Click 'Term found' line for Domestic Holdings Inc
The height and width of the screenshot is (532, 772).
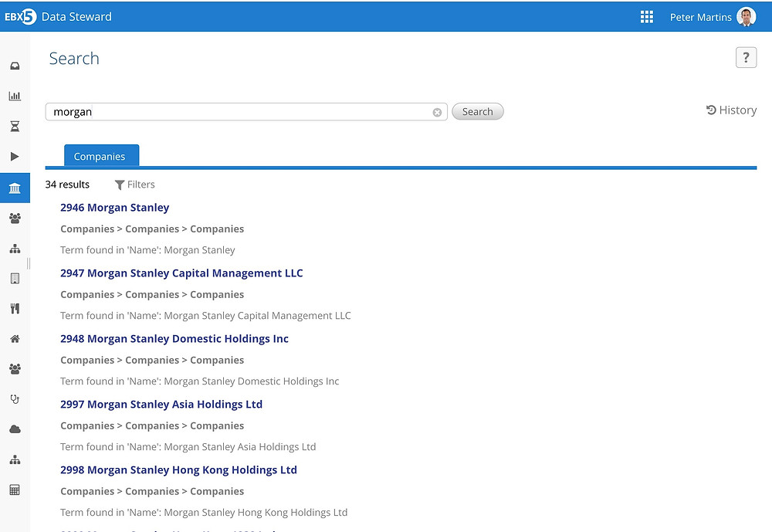pyautogui.click(x=199, y=381)
